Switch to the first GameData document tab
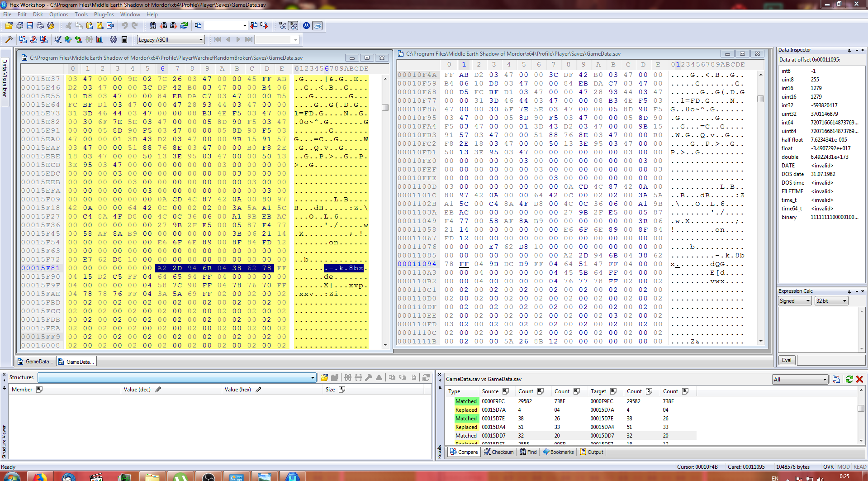 pos(35,362)
